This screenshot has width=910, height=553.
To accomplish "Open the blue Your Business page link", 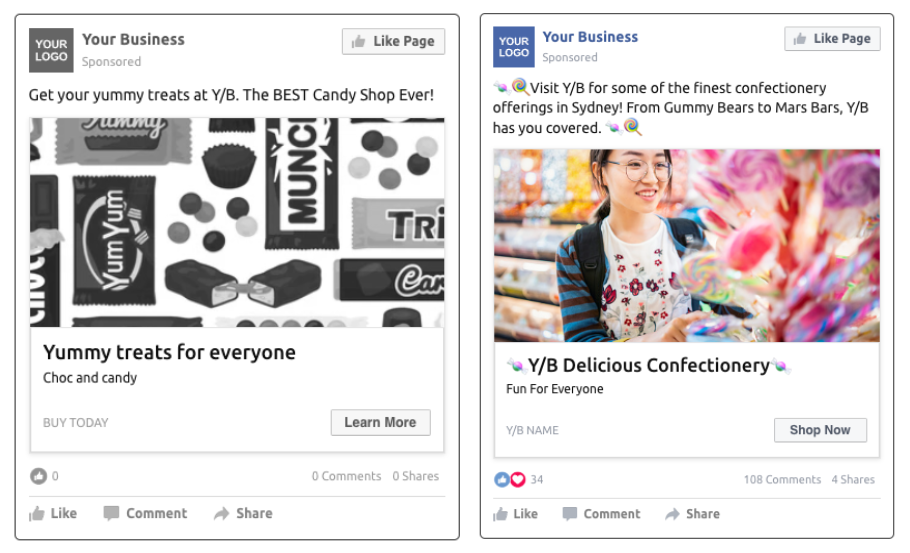I will pos(590,37).
